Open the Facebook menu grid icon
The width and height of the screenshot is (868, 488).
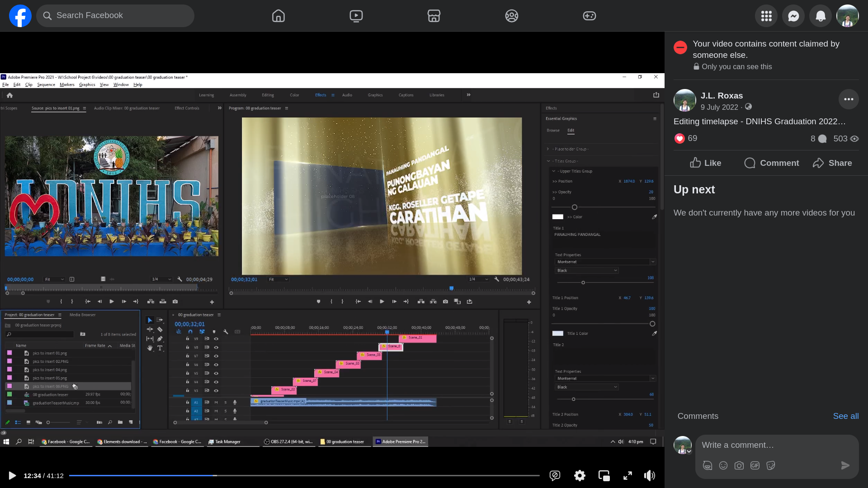pos(766,16)
